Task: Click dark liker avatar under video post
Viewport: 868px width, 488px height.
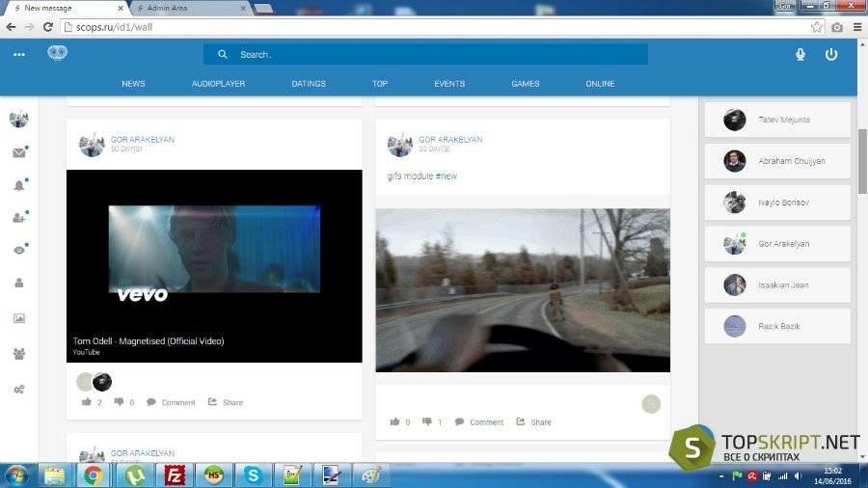Action: [x=102, y=382]
